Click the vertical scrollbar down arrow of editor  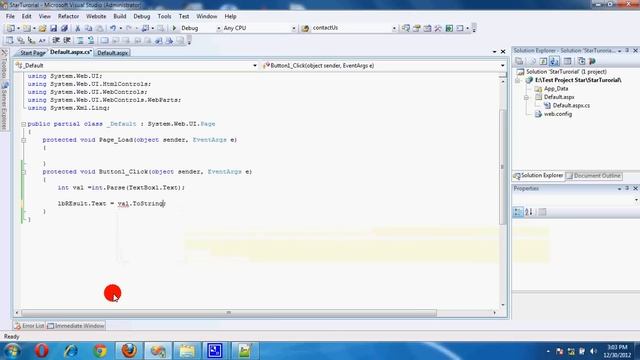coord(502,305)
